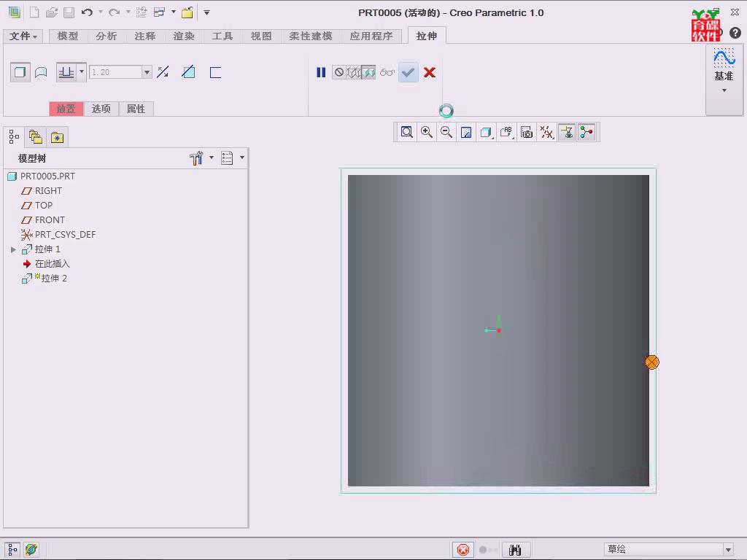Extrude as solid option
This screenshot has width=747, height=560.
tap(20, 72)
